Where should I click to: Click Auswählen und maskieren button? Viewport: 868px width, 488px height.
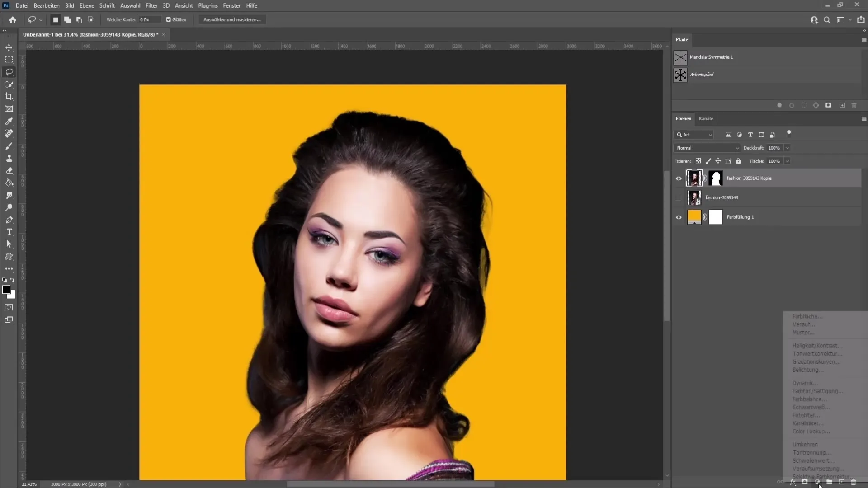[x=232, y=20]
